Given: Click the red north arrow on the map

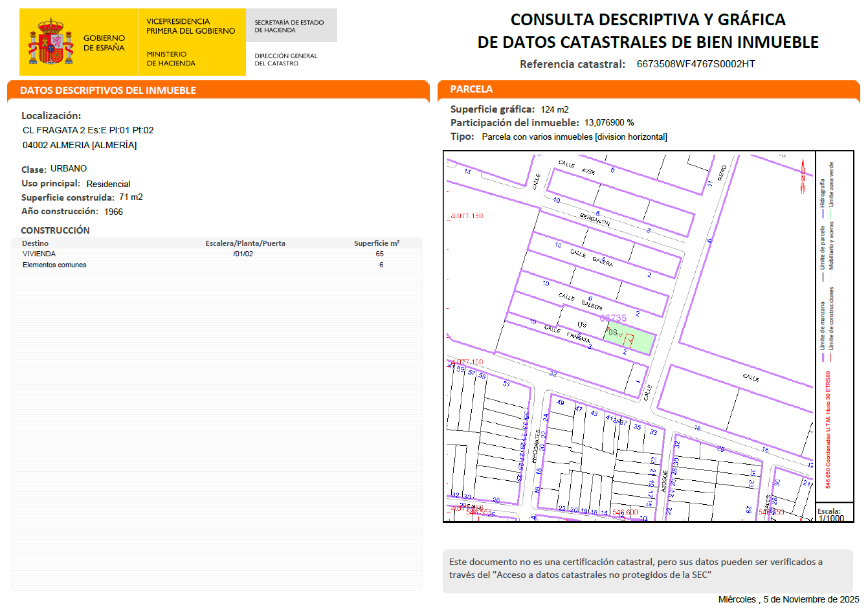Looking at the screenshot, I should (x=803, y=176).
